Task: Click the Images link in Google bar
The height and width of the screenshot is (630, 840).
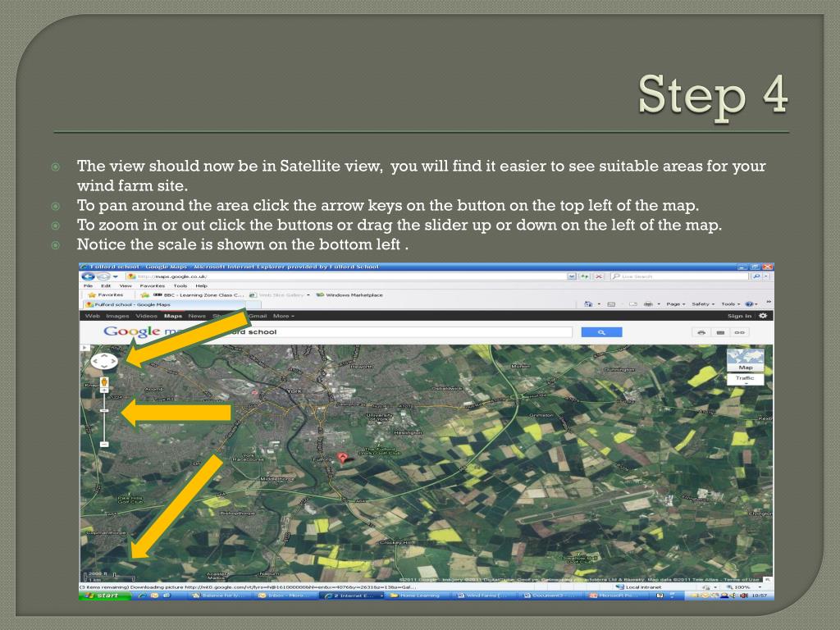Action: coord(117,316)
